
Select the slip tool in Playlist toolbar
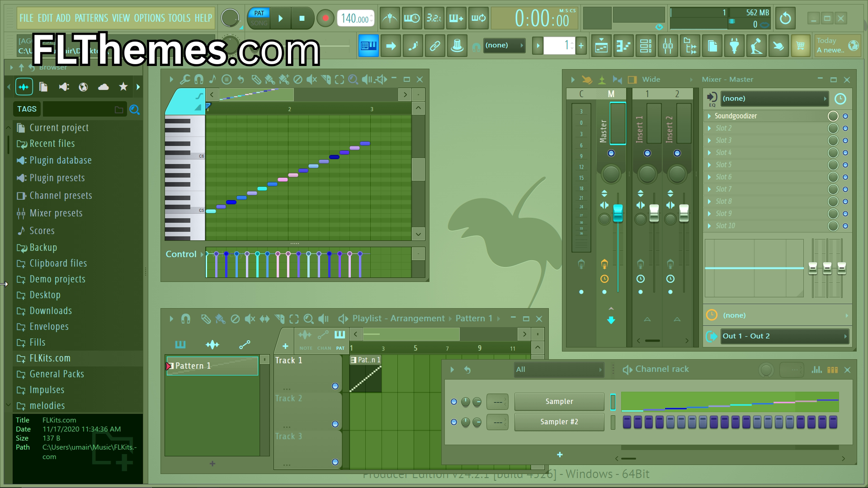(x=264, y=319)
